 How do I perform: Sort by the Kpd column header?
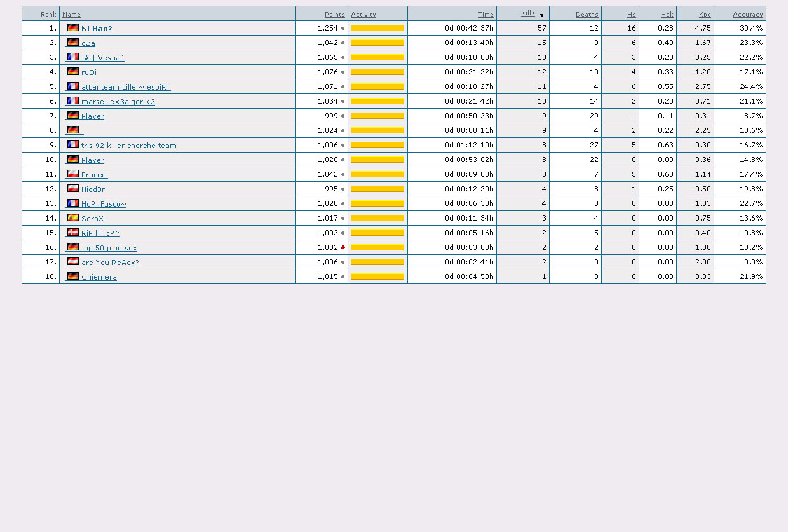[705, 15]
